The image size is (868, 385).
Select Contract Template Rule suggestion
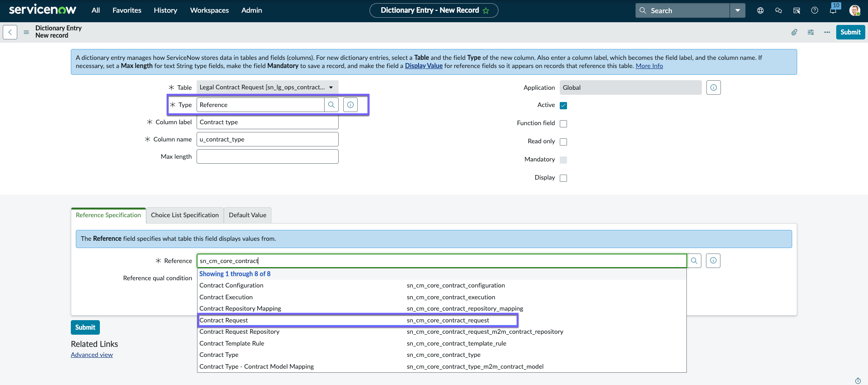pos(442,344)
